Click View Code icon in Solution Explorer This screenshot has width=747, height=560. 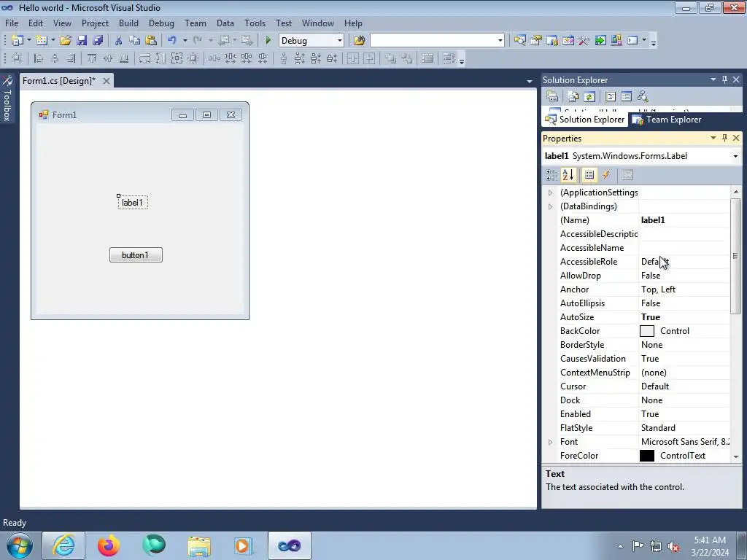611,97
